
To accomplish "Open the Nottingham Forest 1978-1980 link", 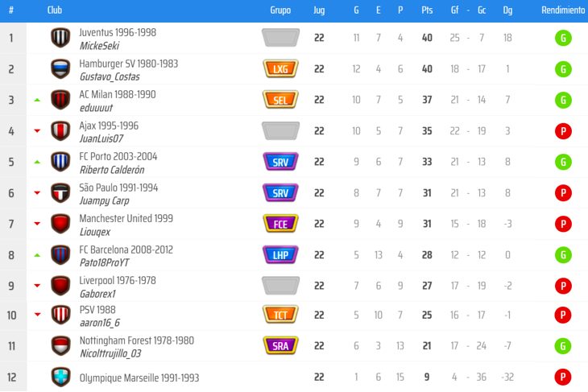I will pos(136,340).
